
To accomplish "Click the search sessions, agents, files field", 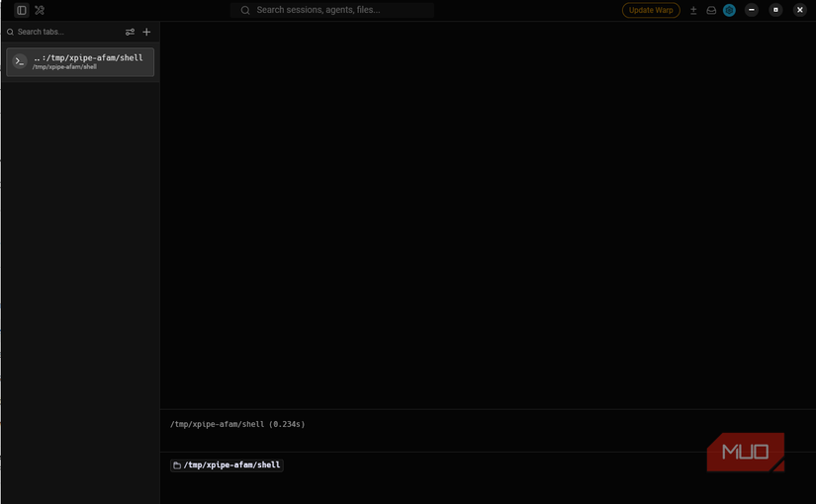I will [x=332, y=10].
